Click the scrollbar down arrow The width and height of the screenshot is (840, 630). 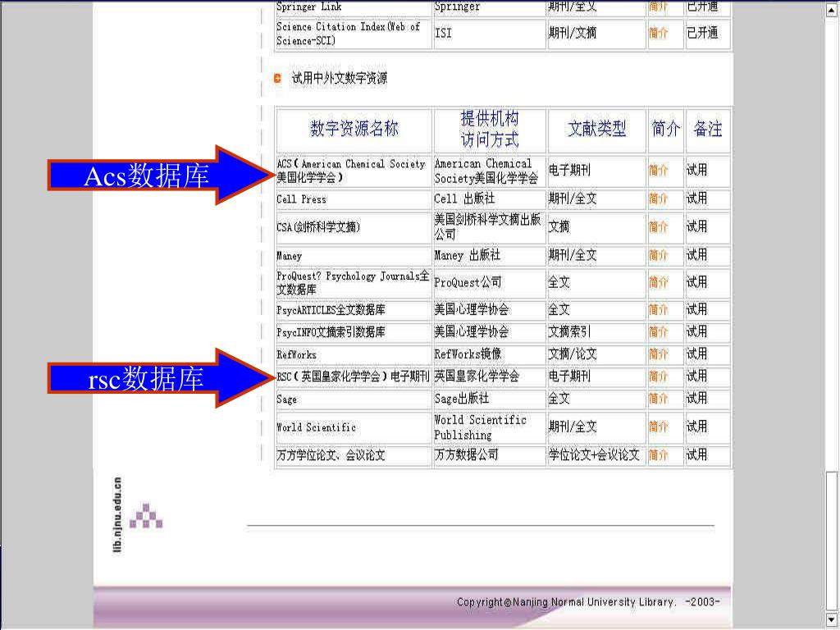click(x=832, y=619)
